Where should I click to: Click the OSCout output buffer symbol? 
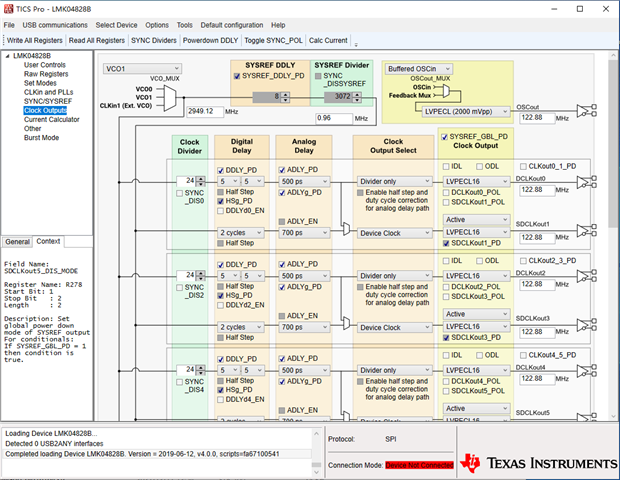[586, 111]
